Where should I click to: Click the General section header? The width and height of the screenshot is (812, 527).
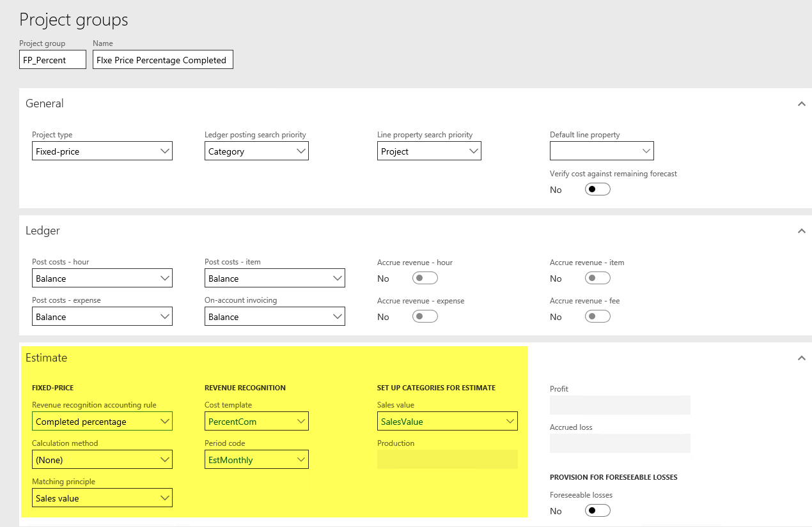click(x=45, y=103)
